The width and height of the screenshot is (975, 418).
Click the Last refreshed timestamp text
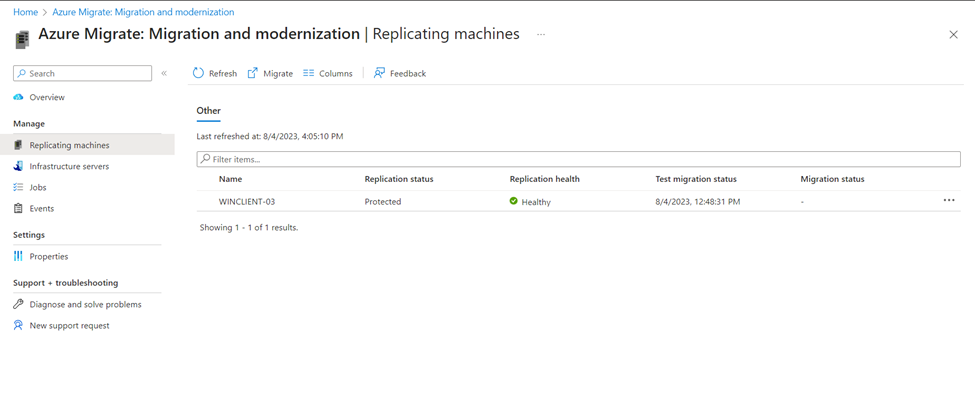pos(270,136)
